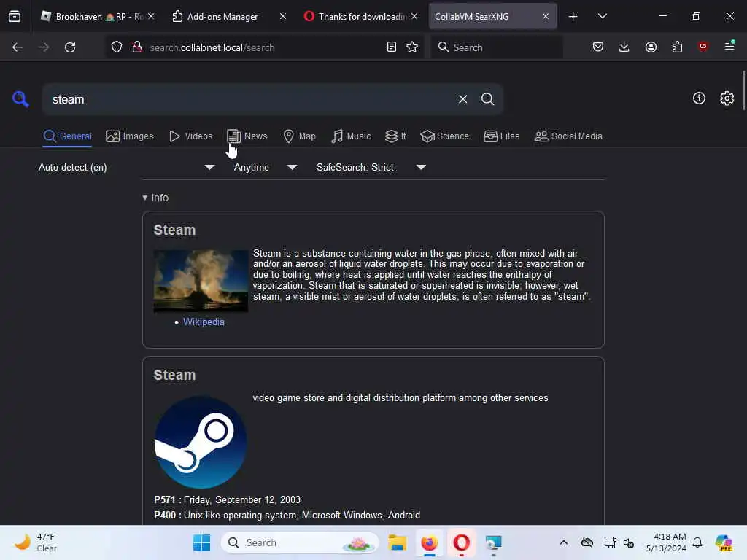List all tabs chevron
747x560 pixels.
(x=602, y=17)
